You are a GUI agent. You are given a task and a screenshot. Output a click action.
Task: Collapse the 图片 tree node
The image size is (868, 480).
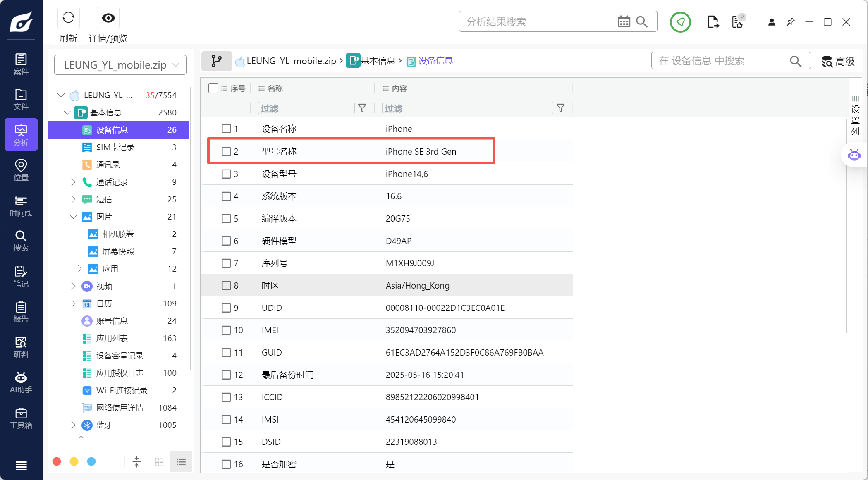pos(73,217)
